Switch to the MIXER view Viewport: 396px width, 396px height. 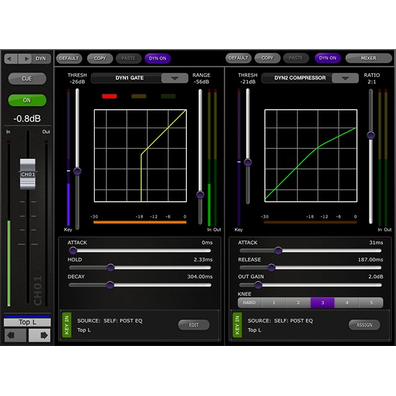(368, 58)
